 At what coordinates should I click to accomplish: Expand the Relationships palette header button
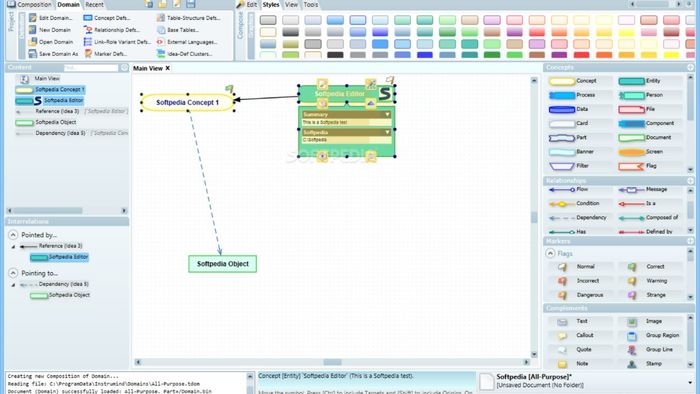tap(690, 181)
